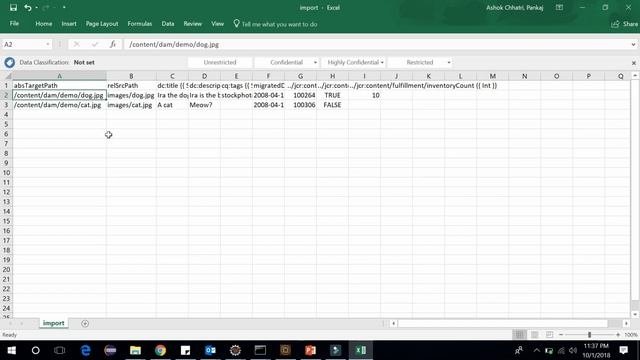Switch to Page Break Preview icon
The height and width of the screenshot is (360, 640).
549,335
